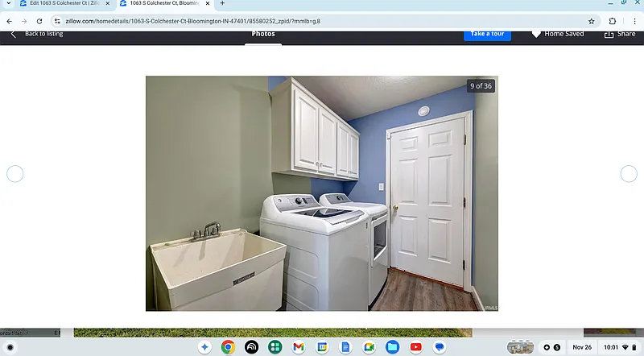Image resolution: width=644 pixels, height=356 pixels.
Task: Click browser forward arrow
Action: 24,22
